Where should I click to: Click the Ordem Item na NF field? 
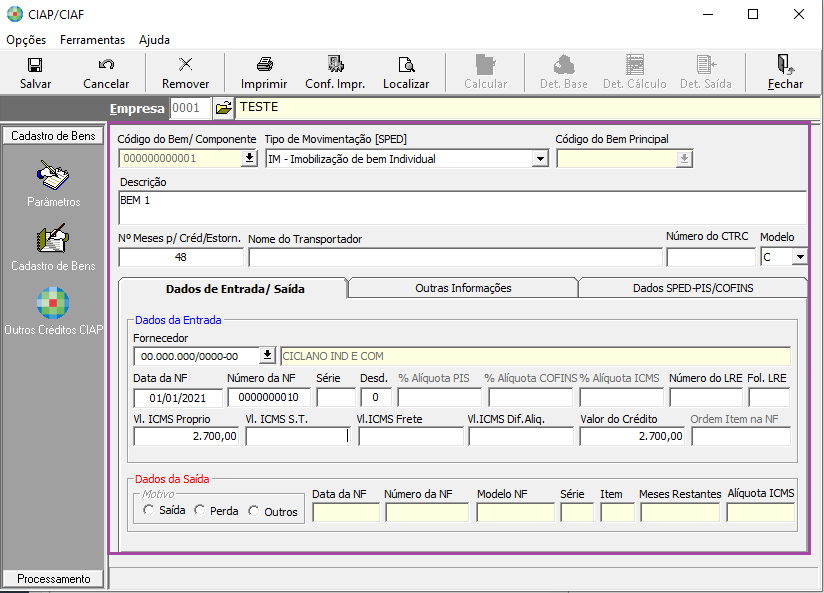741,436
